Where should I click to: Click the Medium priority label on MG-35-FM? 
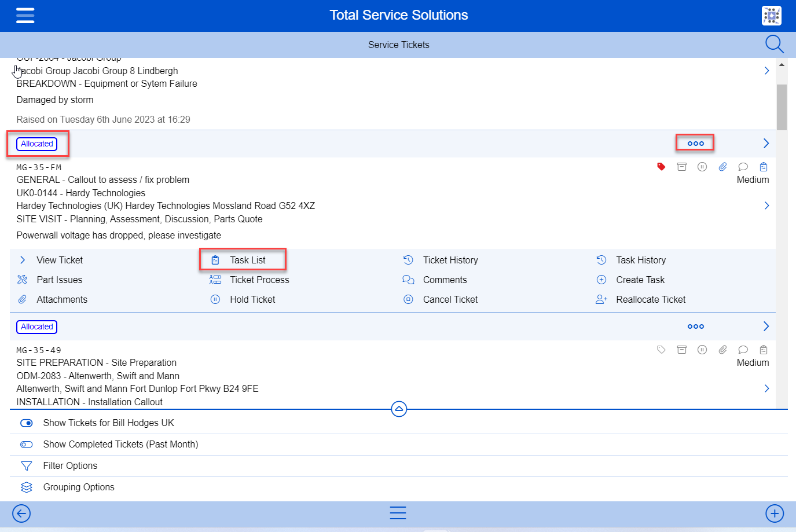coord(753,179)
